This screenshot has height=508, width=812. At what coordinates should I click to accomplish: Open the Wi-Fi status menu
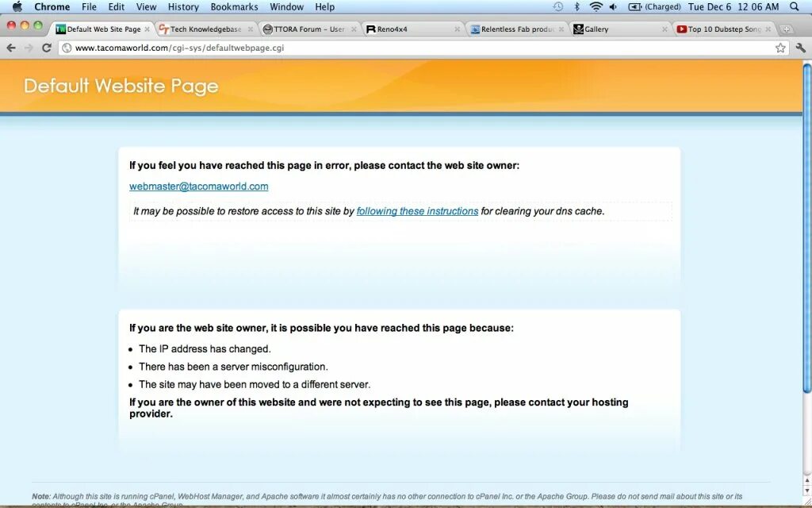(x=596, y=6)
